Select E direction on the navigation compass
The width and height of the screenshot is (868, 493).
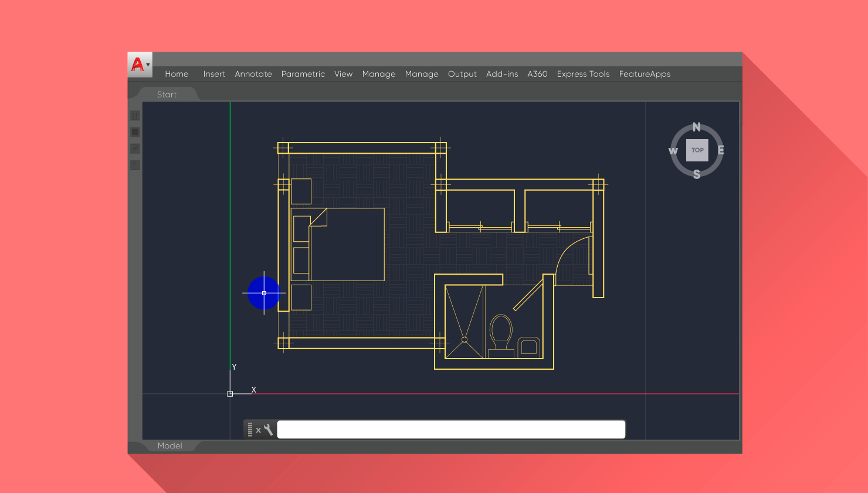tap(722, 151)
